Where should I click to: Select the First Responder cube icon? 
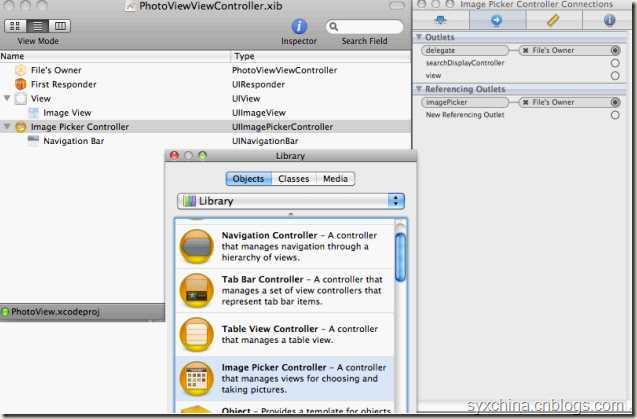(x=20, y=84)
